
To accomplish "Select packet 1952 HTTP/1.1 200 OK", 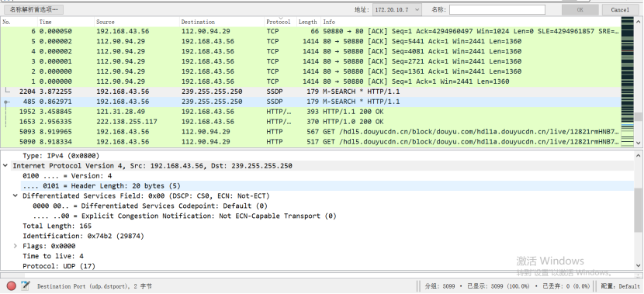I will pyautogui.click(x=310, y=112).
